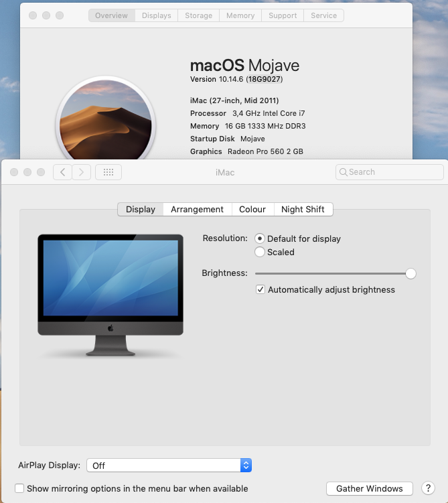Open Support tab in About This Mac
Screen dimensions: 448x503
283,15
